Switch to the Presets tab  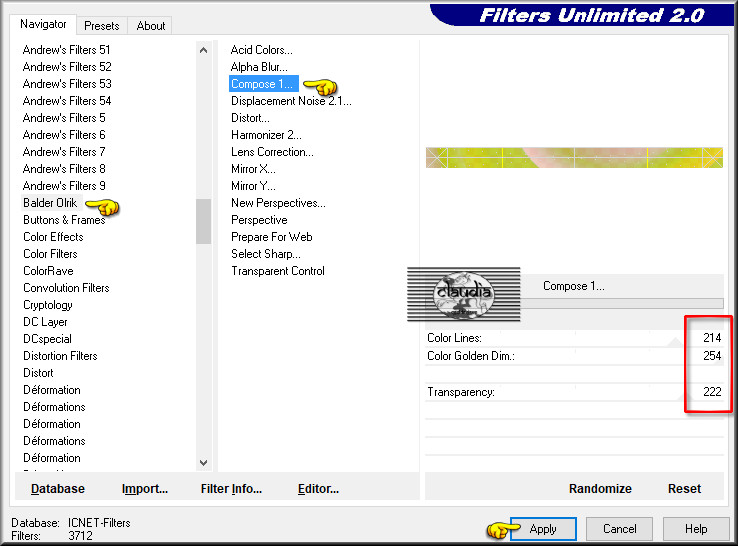point(102,26)
